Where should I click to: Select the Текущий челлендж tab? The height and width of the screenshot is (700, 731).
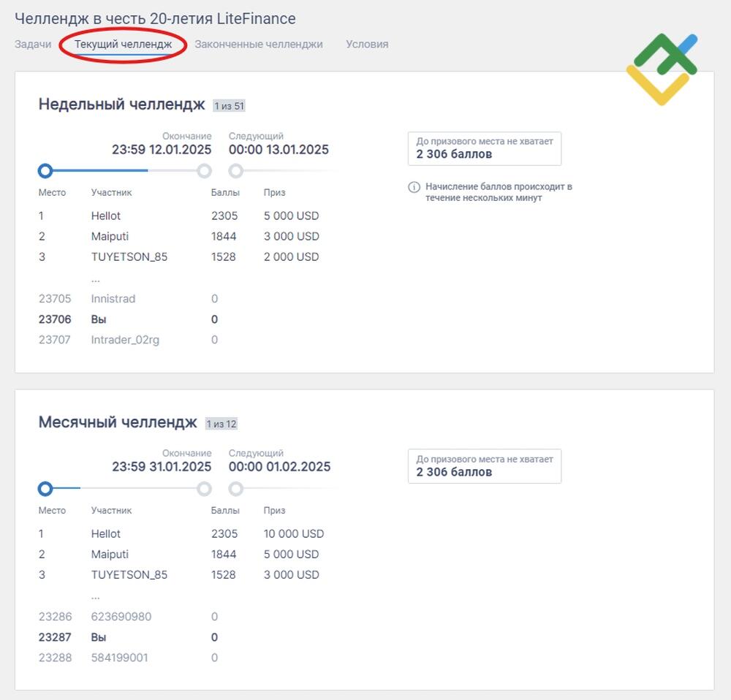click(123, 45)
